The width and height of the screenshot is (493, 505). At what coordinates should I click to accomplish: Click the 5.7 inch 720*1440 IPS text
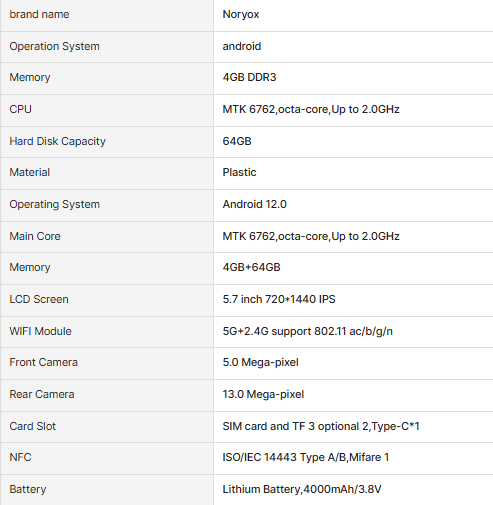pyautogui.click(x=279, y=299)
